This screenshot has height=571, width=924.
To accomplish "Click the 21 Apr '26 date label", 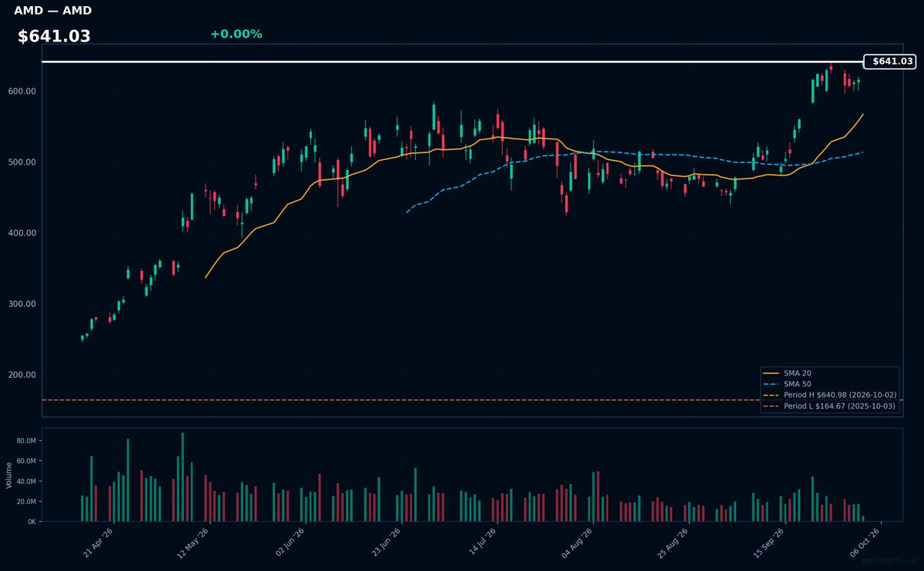I will tap(99, 543).
